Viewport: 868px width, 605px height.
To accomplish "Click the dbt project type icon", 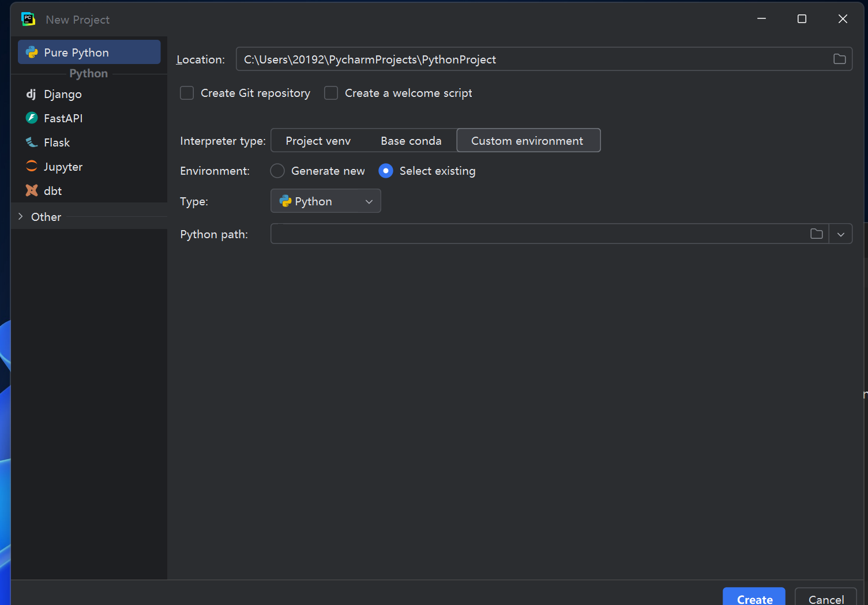I will [x=31, y=190].
